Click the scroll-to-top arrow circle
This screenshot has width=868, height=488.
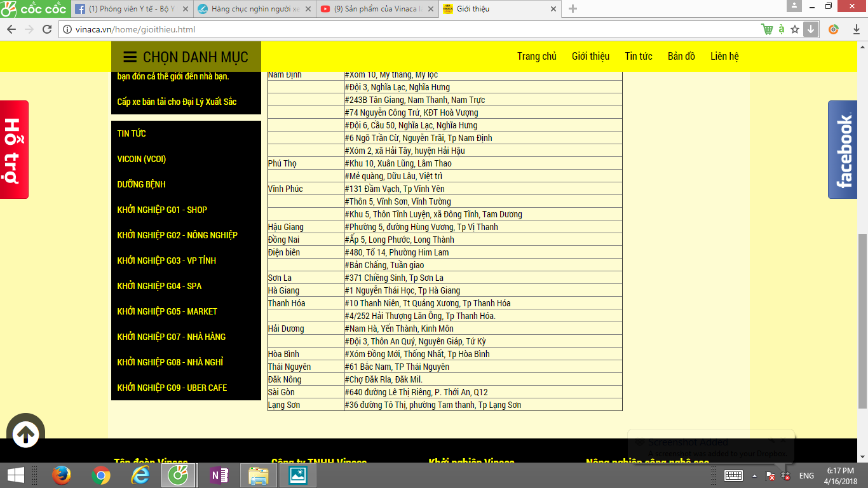pos(25,434)
